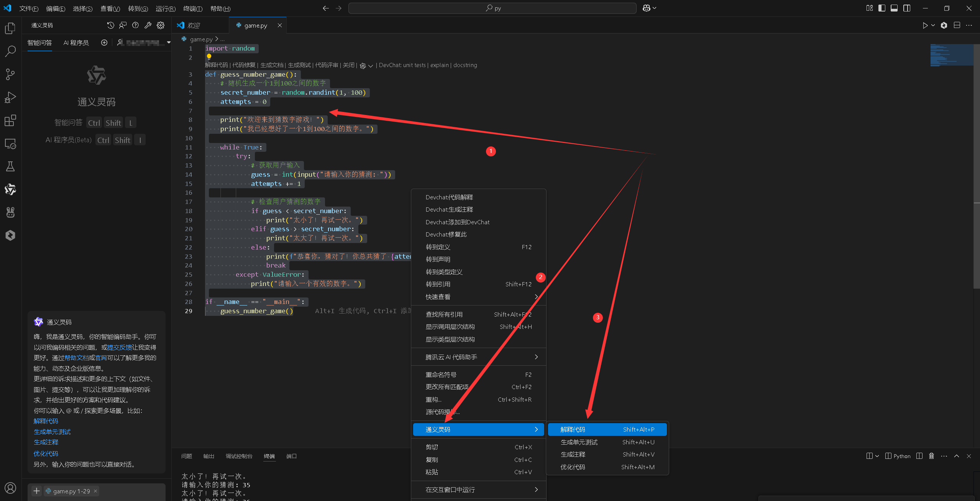Image resolution: width=980 pixels, height=501 pixels.
Task: Open the hexagon extension icon in activity bar
Action: pos(10,235)
